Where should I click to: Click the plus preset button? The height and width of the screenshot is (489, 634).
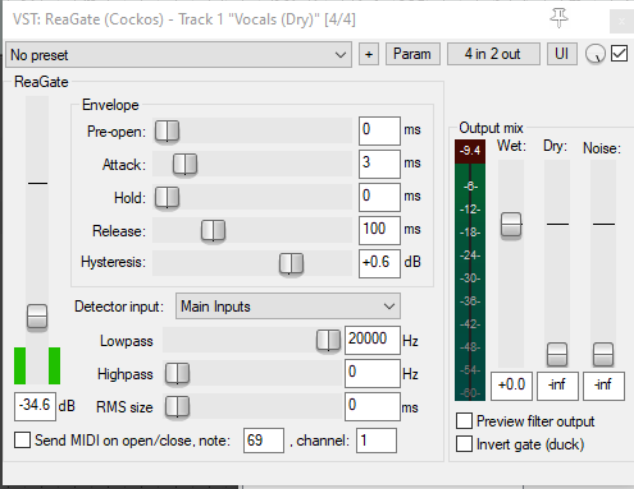(369, 54)
